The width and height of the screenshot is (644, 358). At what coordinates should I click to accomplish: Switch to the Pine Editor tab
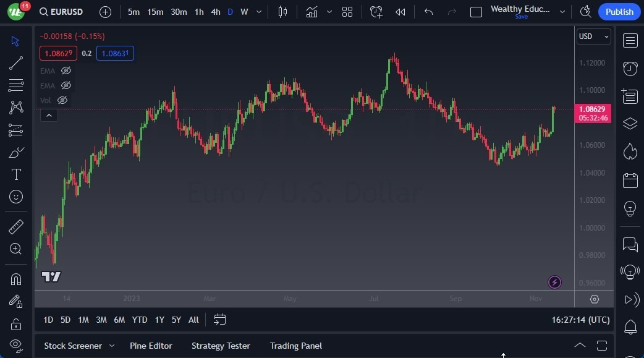[x=151, y=346]
